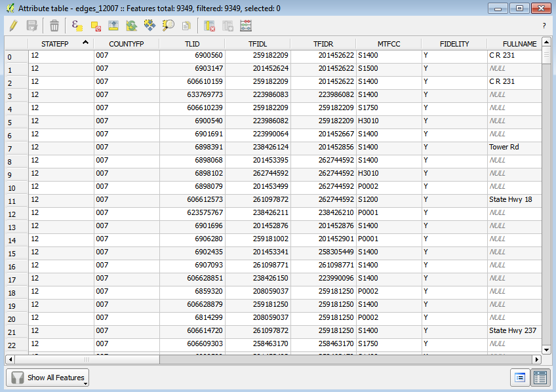The height and width of the screenshot is (392, 556).
Task: Click the vertical scrollbar down arrow
Action: [x=546, y=350]
